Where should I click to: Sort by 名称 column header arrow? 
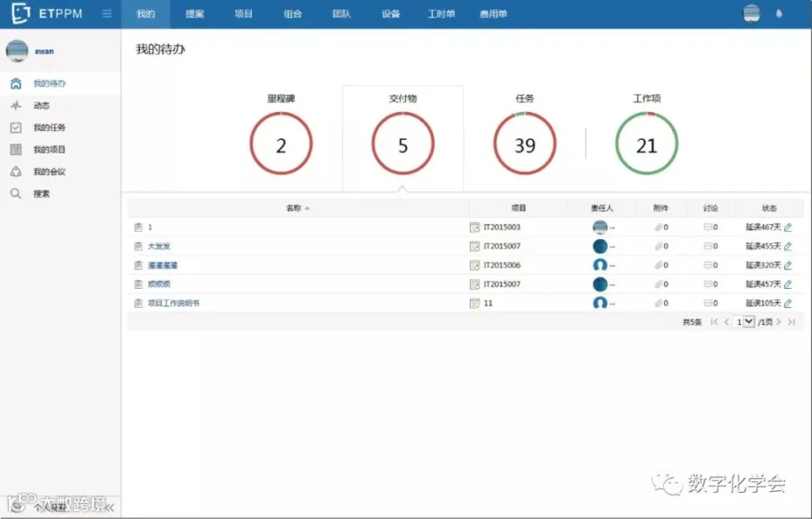click(x=307, y=209)
